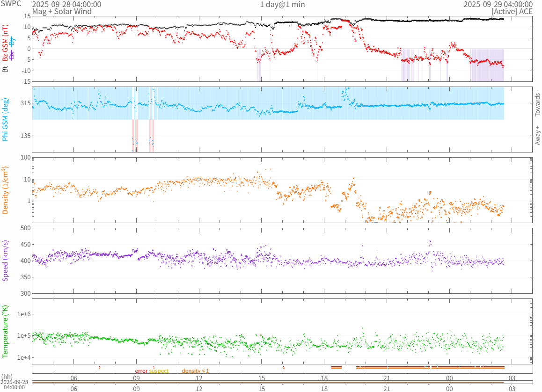Viewport: 542px width, 392px height.
Task: Click the 1e+4 tick on Temperature axis
Action: coord(24,357)
